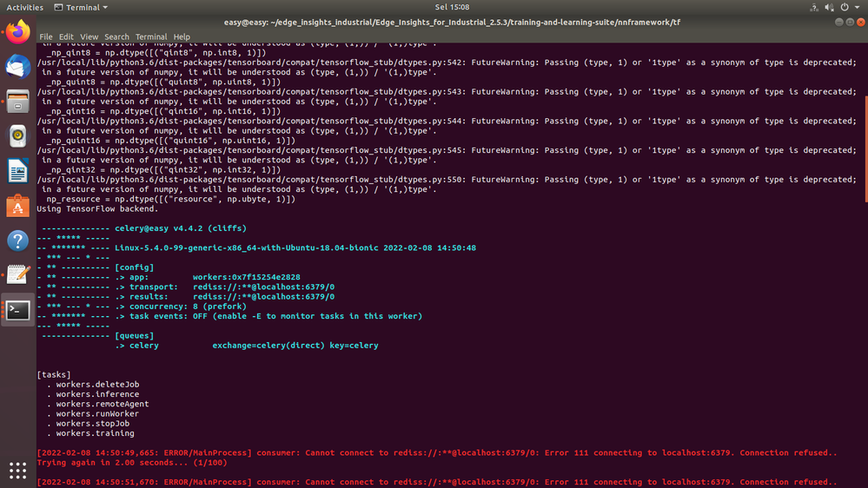Click the network status icon

click(813, 7)
